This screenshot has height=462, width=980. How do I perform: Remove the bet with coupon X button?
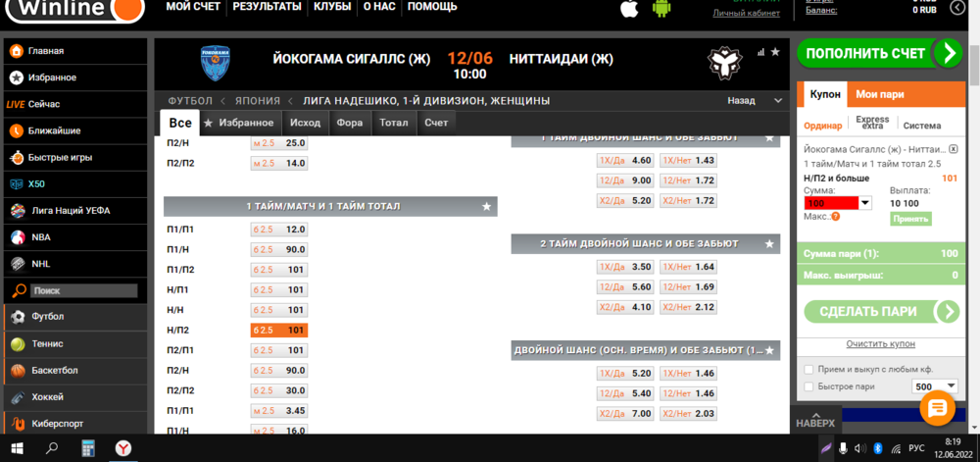(x=954, y=149)
